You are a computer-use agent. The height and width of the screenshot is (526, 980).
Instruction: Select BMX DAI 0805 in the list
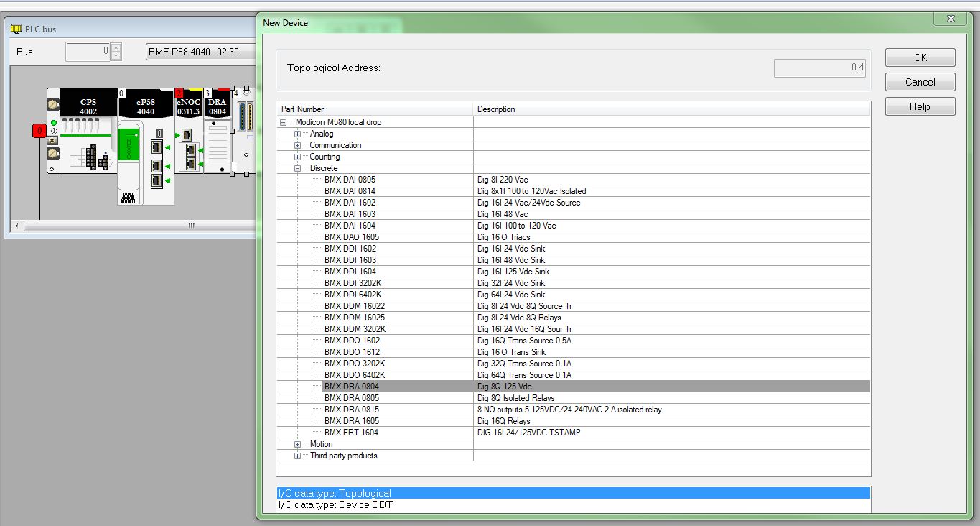point(350,180)
